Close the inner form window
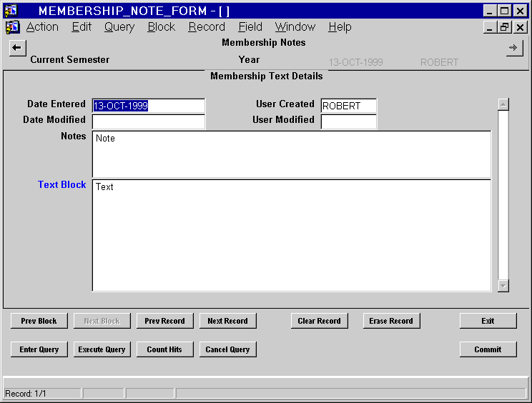Image resolution: width=532 pixels, height=403 pixels. coord(520,27)
